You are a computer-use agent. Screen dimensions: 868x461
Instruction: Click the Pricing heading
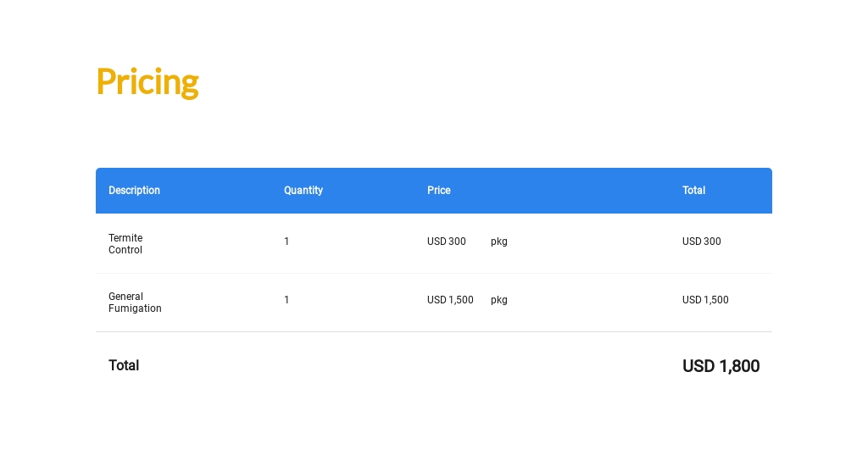click(147, 82)
